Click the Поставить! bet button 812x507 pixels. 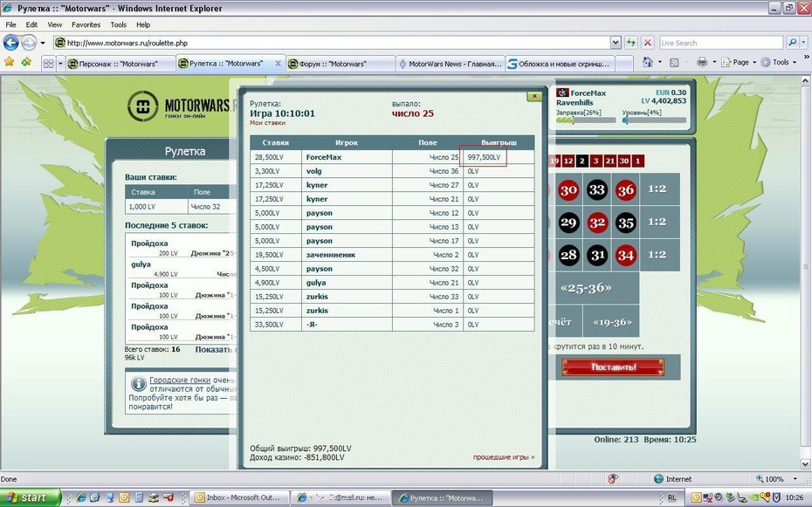(613, 367)
